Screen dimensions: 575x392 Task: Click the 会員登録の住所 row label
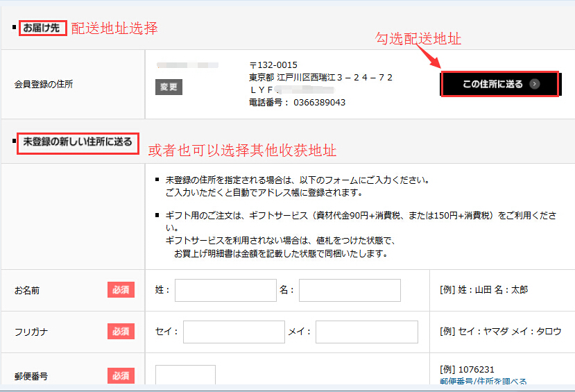(44, 84)
